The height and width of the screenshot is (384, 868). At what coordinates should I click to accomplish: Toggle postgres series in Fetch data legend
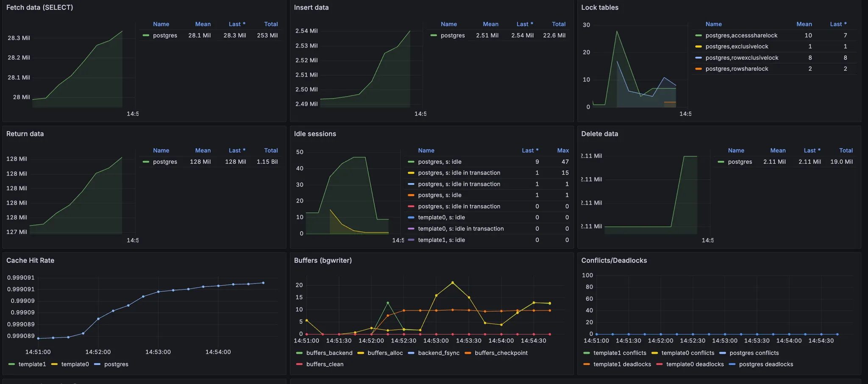click(165, 35)
